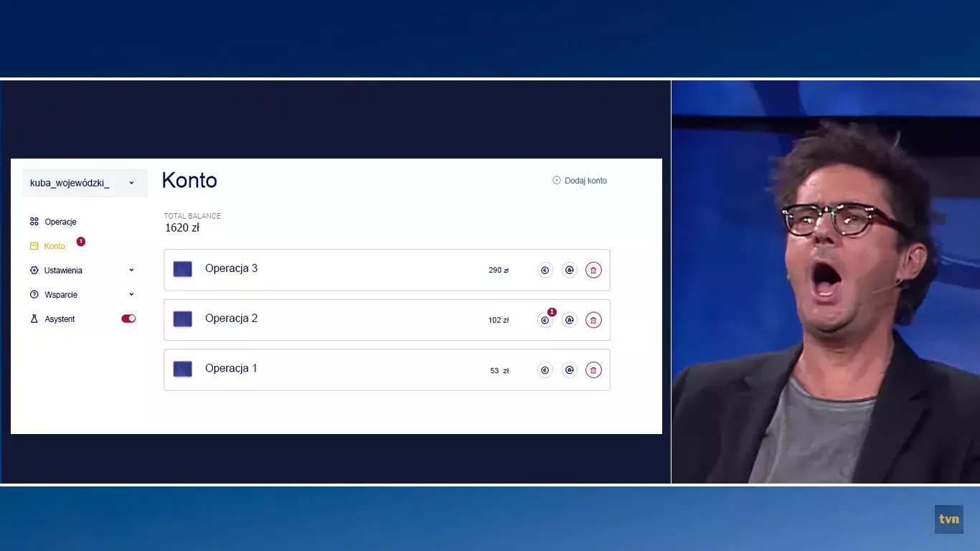Select the Konto menu item
The width and height of the screenshot is (980, 551).
pyautogui.click(x=55, y=246)
